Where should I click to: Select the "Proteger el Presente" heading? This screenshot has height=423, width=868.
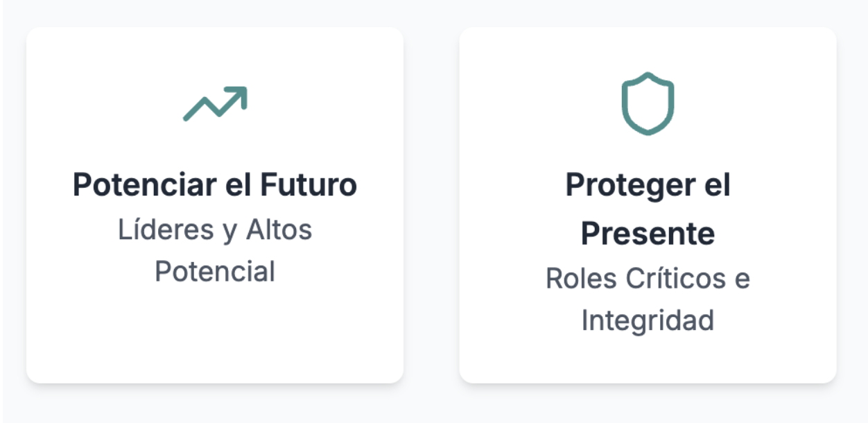click(648, 209)
